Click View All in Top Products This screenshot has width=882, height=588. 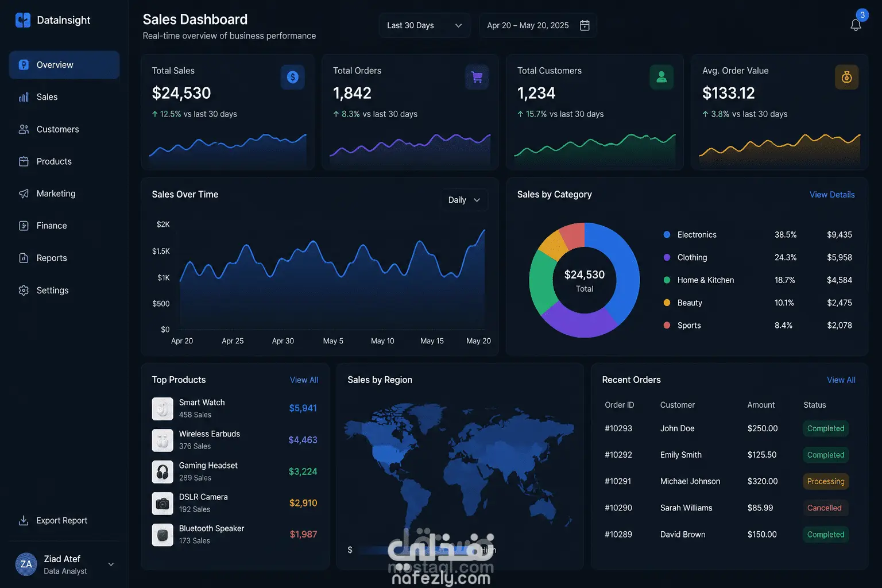point(304,380)
